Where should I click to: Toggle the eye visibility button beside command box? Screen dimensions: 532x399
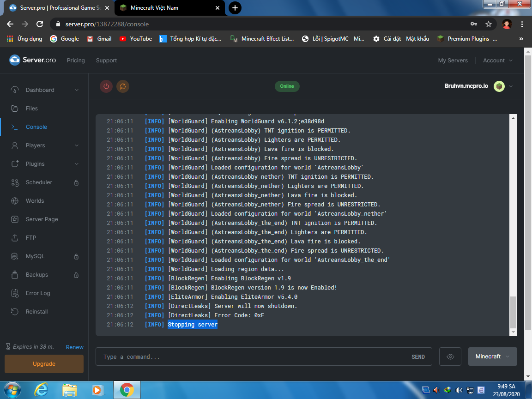pyautogui.click(x=450, y=357)
